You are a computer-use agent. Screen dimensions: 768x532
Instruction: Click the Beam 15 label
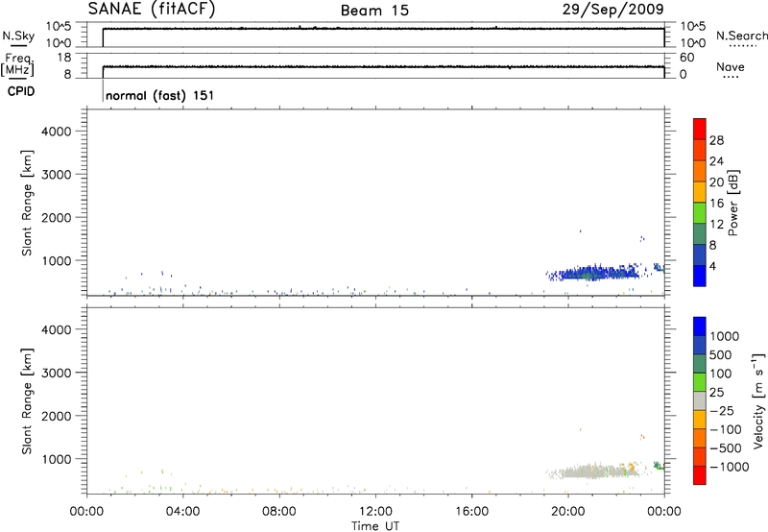(x=374, y=11)
